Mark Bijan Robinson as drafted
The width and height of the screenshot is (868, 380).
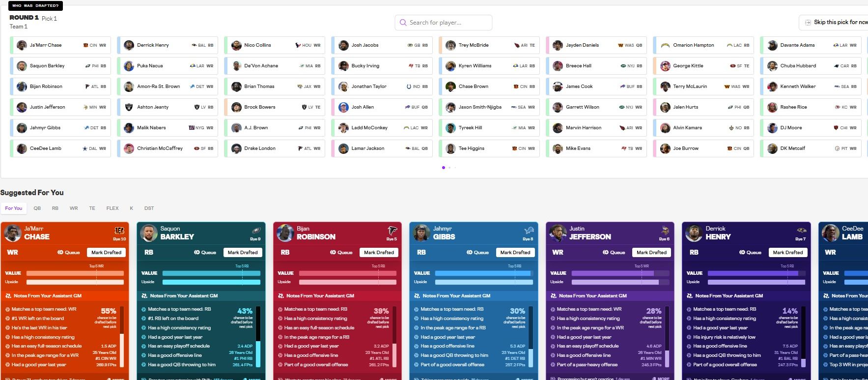pyautogui.click(x=379, y=253)
